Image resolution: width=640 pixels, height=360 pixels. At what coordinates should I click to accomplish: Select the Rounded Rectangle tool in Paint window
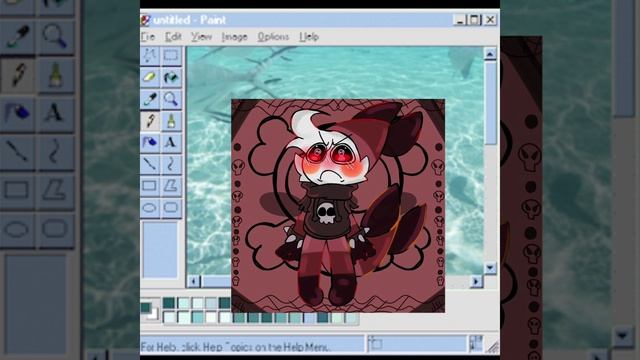coord(171,208)
